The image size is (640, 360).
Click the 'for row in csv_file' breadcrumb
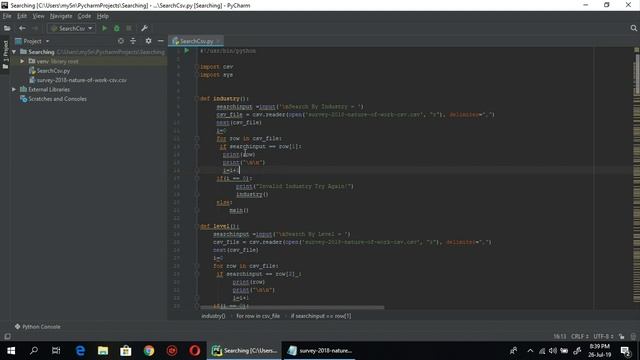click(258, 316)
